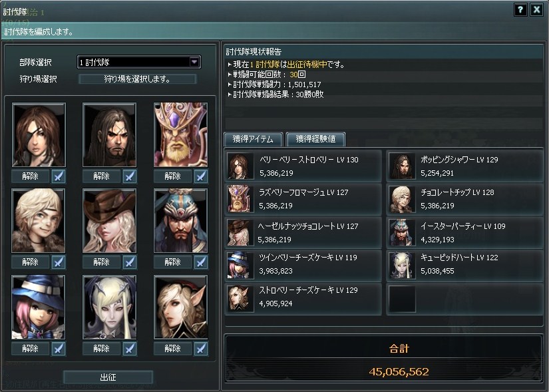Toggle sword icon under golden-helmet king portrait
Image resolution: width=549 pixels, height=392 pixels.
coord(201,176)
